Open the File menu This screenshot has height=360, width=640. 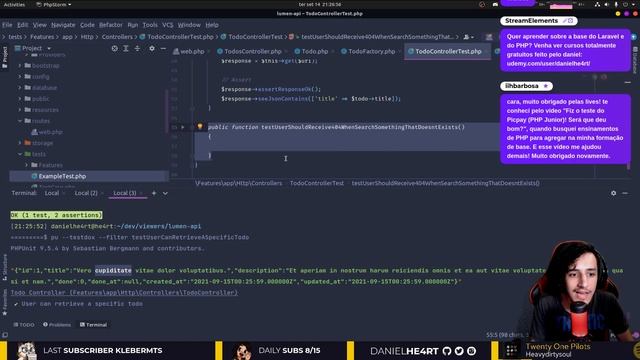coord(7,25)
